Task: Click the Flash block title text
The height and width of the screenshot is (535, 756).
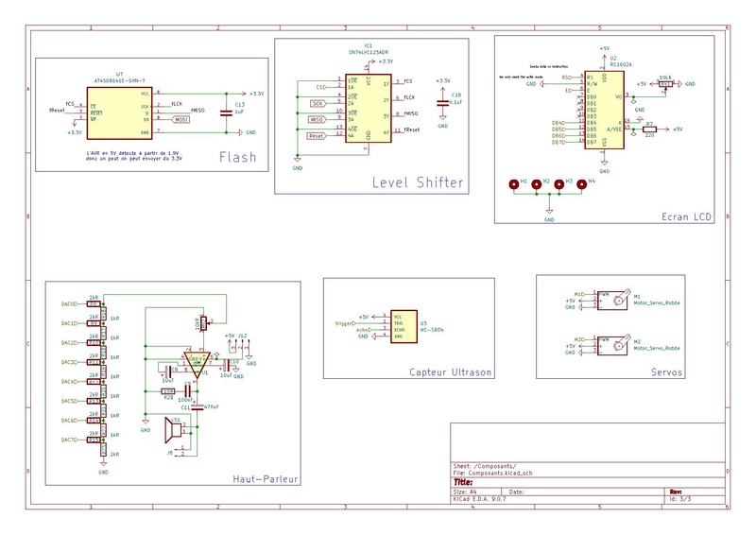Action: click(237, 157)
